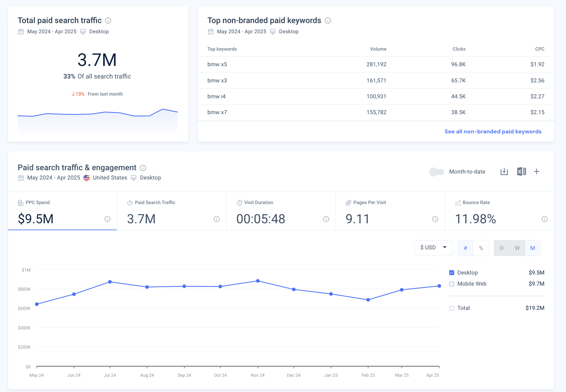Viewport: 566px width, 392px height.
Task: Open info icon in Pages Per Visit tab
Action: tap(435, 219)
